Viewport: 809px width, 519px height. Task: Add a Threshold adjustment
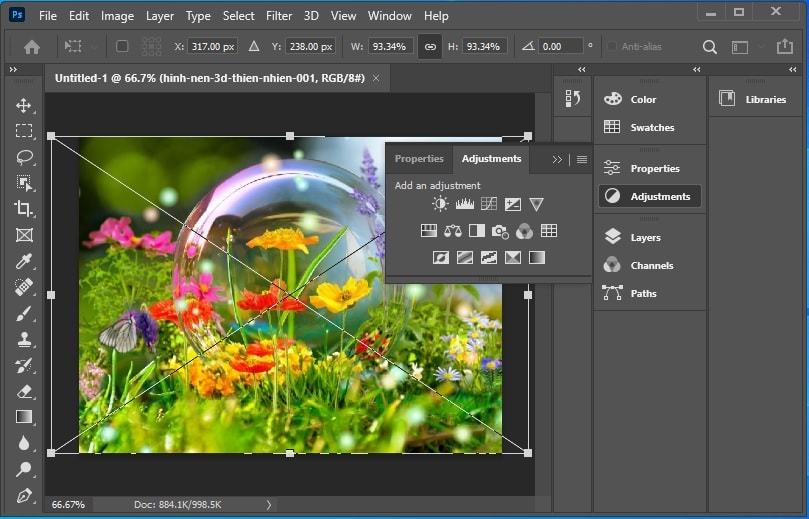[489, 257]
